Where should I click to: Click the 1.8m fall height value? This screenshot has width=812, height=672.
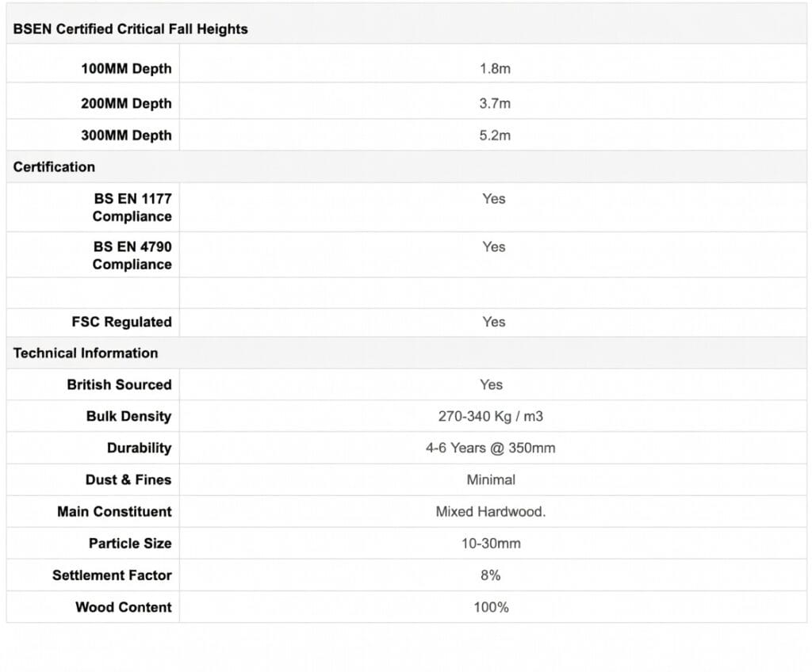click(495, 69)
